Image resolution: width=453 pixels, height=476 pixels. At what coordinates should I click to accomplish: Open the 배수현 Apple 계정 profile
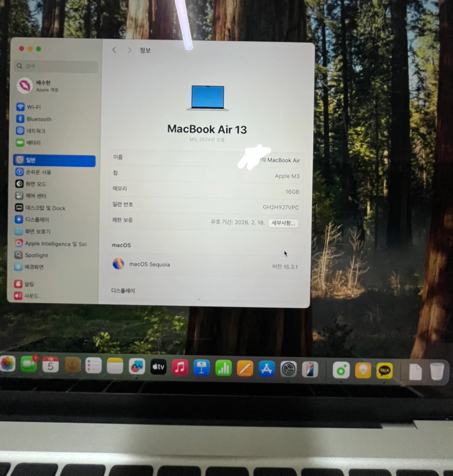pyautogui.click(x=38, y=86)
